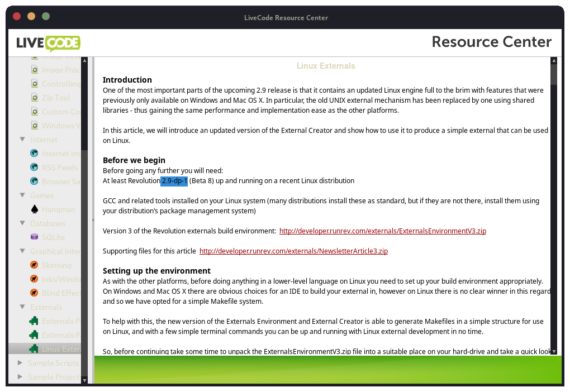
Task: Collapse the Internet category triangle
Action: (22, 140)
